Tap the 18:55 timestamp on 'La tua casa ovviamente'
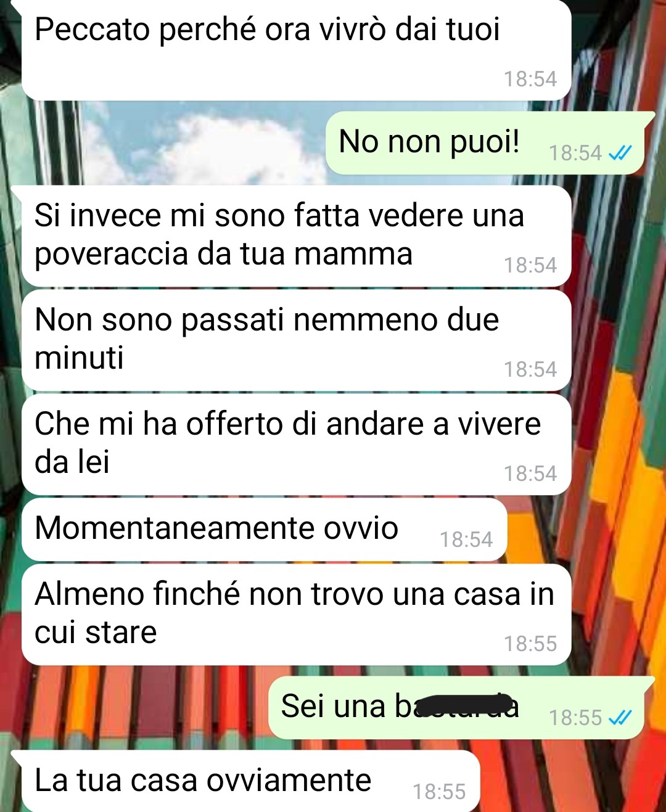666x812 pixels. click(439, 792)
